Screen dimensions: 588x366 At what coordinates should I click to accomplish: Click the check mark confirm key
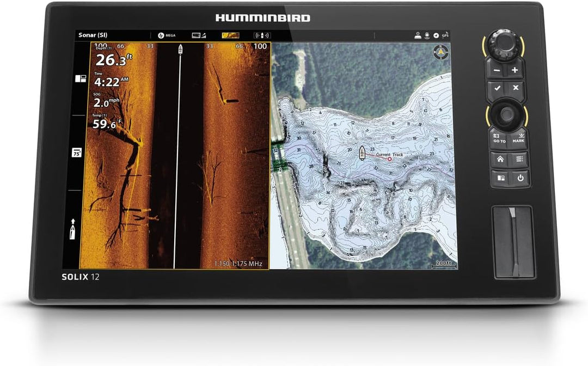497,88
